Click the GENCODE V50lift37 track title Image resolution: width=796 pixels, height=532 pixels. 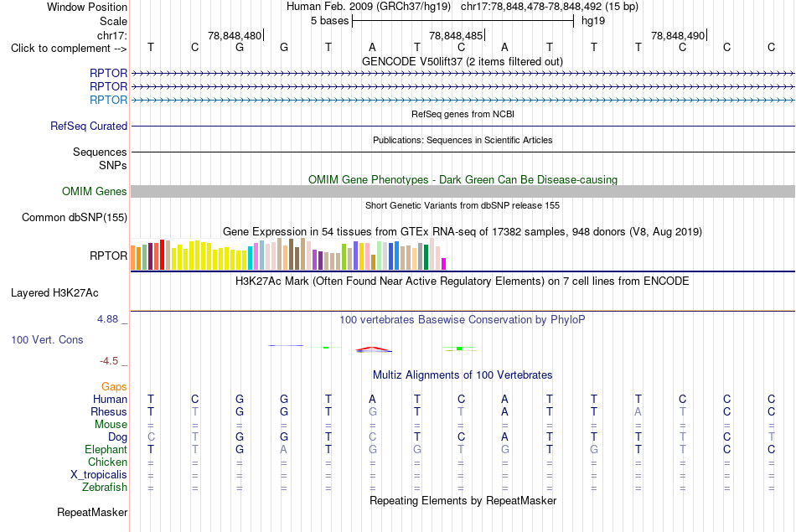coord(462,61)
